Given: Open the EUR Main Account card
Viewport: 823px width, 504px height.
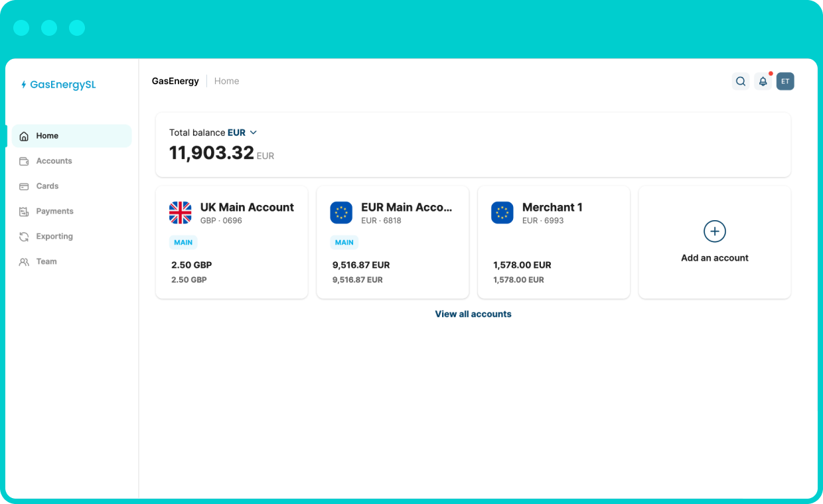Looking at the screenshot, I should pyautogui.click(x=392, y=242).
